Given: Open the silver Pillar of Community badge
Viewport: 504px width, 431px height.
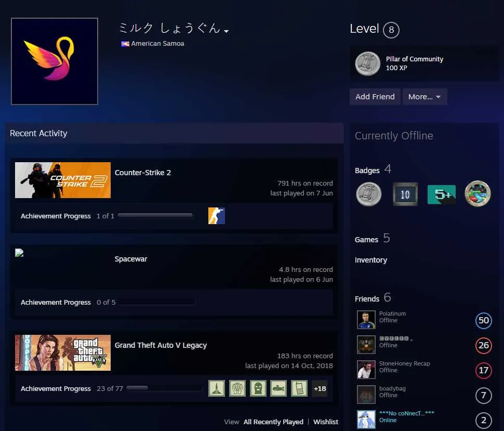Looking at the screenshot, I should click(x=369, y=194).
